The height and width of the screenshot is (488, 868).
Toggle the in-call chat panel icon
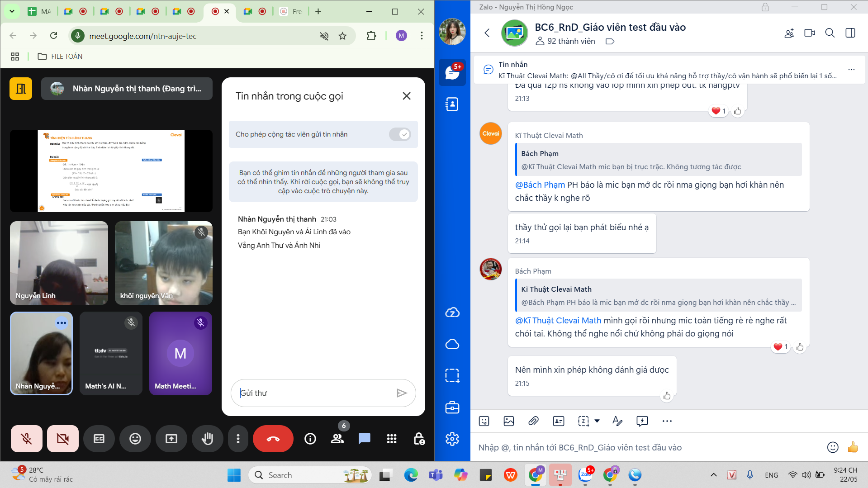(365, 438)
